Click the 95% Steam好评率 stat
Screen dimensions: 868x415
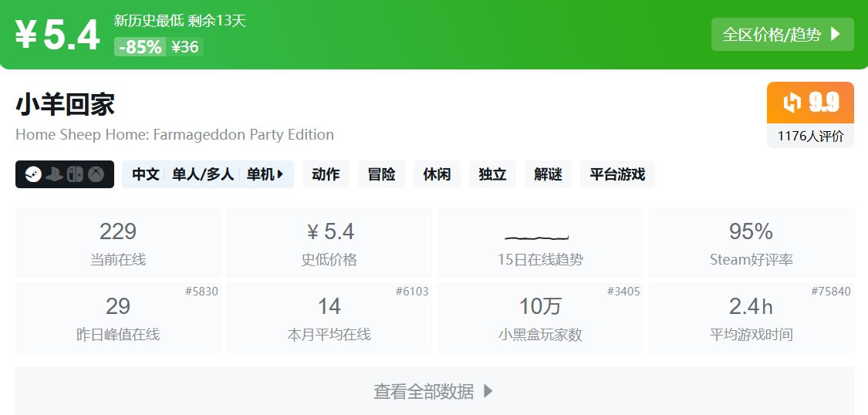751,243
